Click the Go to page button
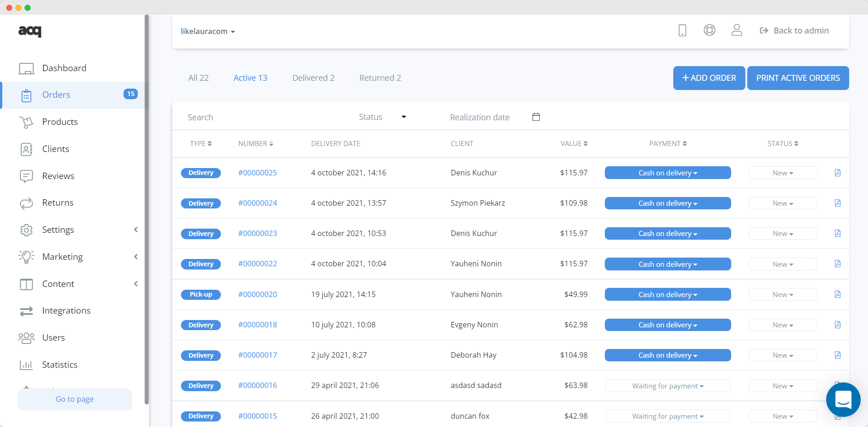 (x=75, y=399)
